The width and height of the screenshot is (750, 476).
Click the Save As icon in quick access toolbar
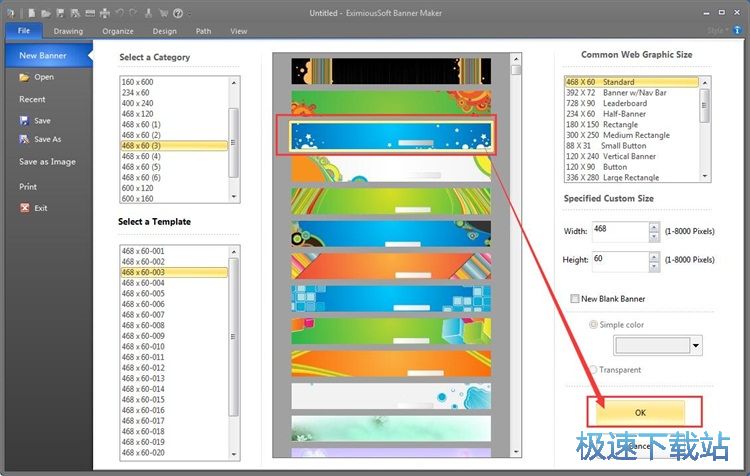75,13
